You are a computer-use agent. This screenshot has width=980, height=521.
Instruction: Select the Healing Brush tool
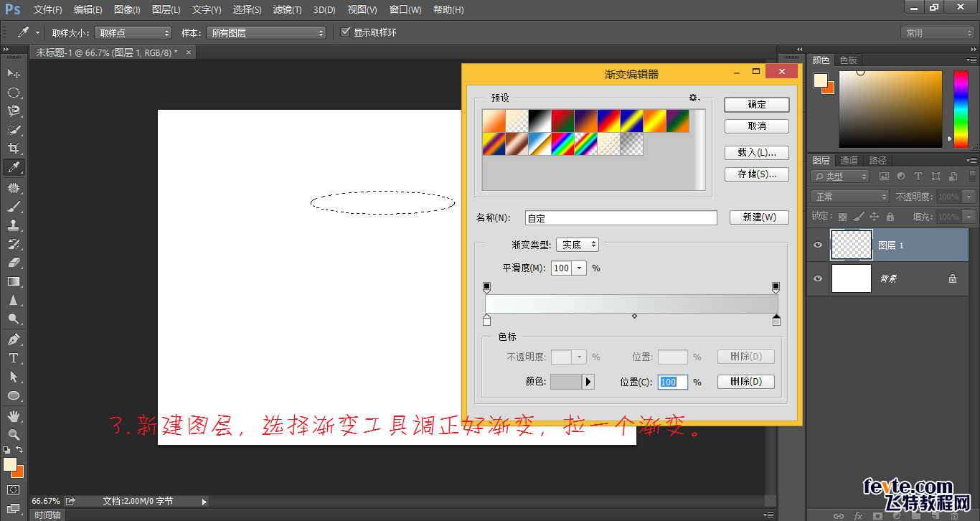[14, 188]
